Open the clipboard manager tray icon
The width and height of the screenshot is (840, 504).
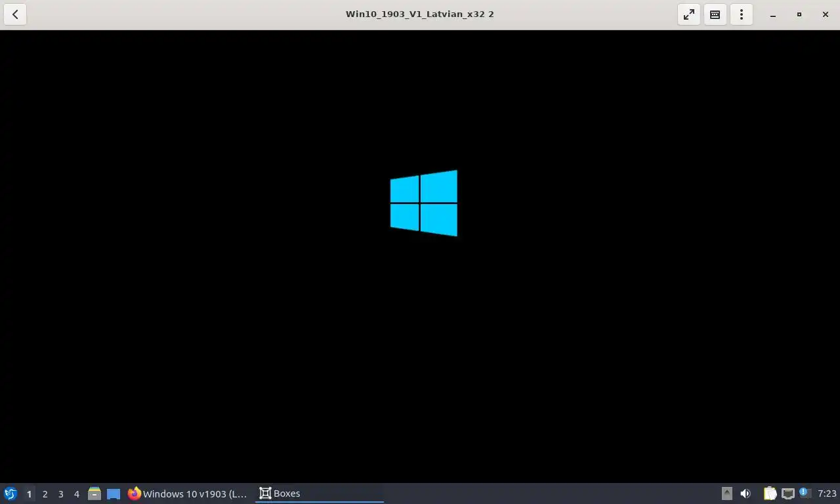pyautogui.click(x=770, y=493)
